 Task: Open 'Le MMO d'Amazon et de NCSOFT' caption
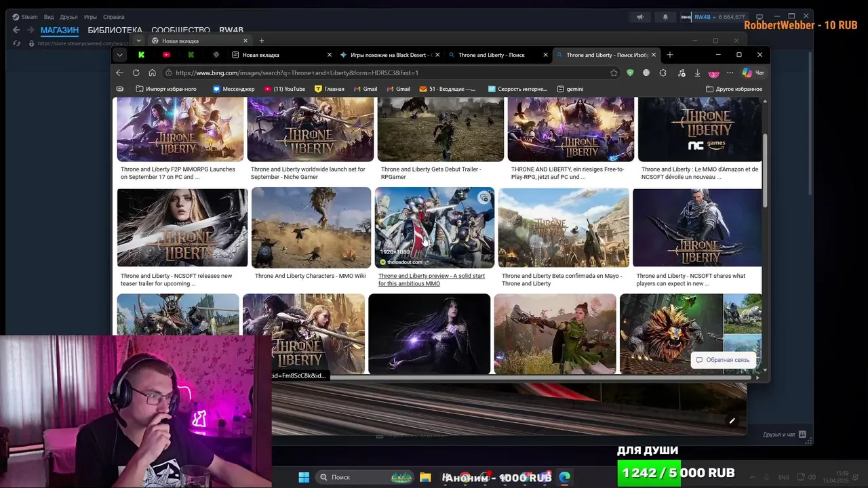[700, 173]
